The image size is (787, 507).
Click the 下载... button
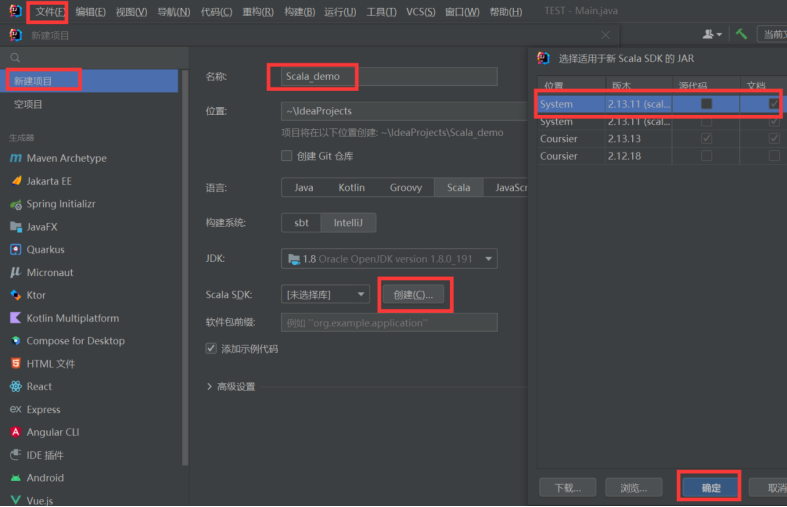[568, 487]
